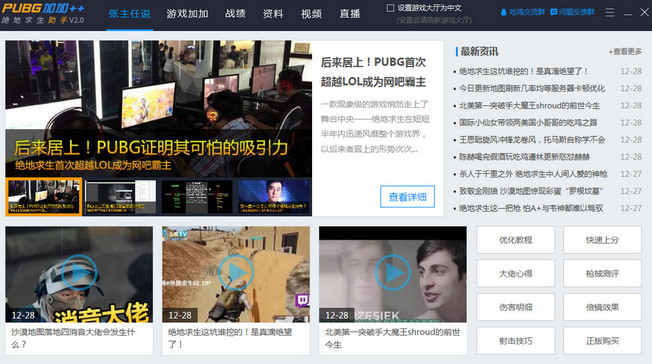Click the 枪械测评 button
The image size is (652, 364).
602,274
